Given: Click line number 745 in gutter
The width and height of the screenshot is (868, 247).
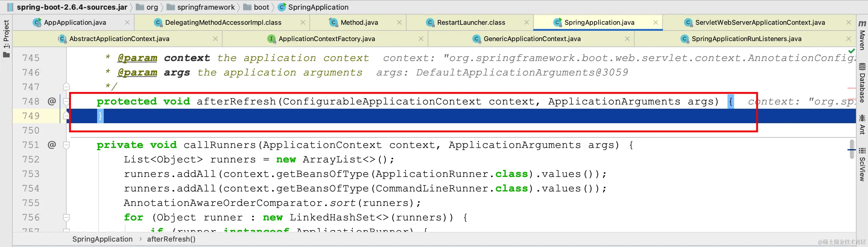Looking at the screenshot, I should (31, 58).
